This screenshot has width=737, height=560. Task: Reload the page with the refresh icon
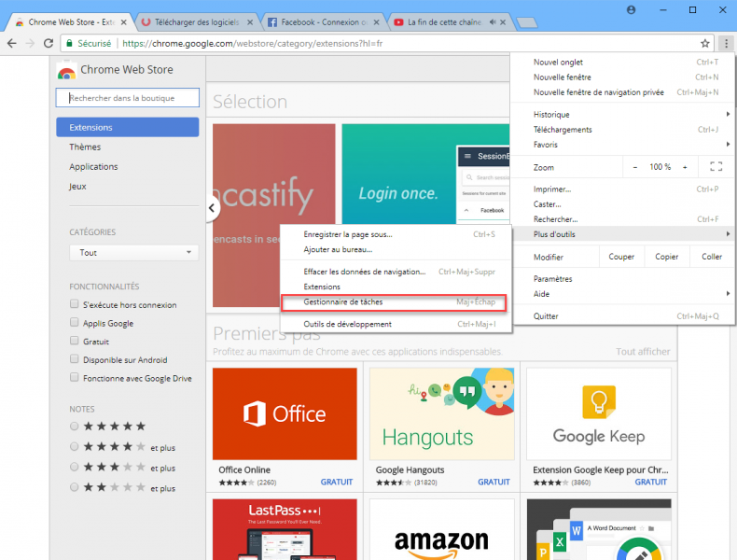click(48, 43)
